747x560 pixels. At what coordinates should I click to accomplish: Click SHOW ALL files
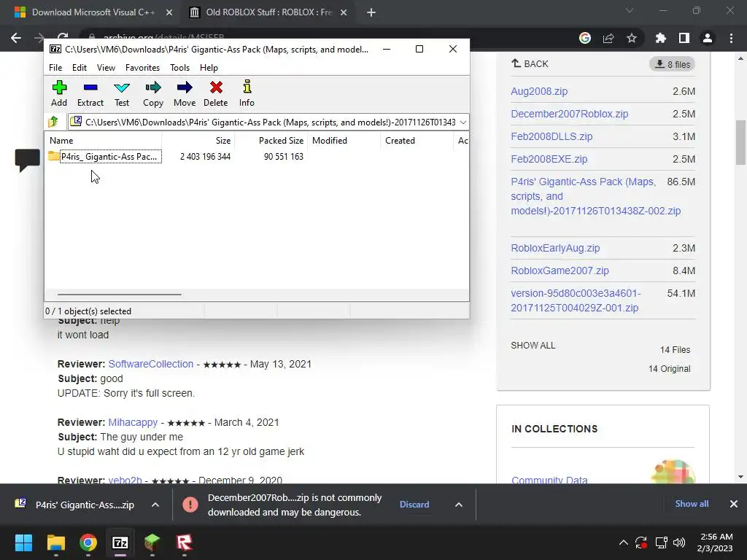pyautogui.click(x=533, y=345)
